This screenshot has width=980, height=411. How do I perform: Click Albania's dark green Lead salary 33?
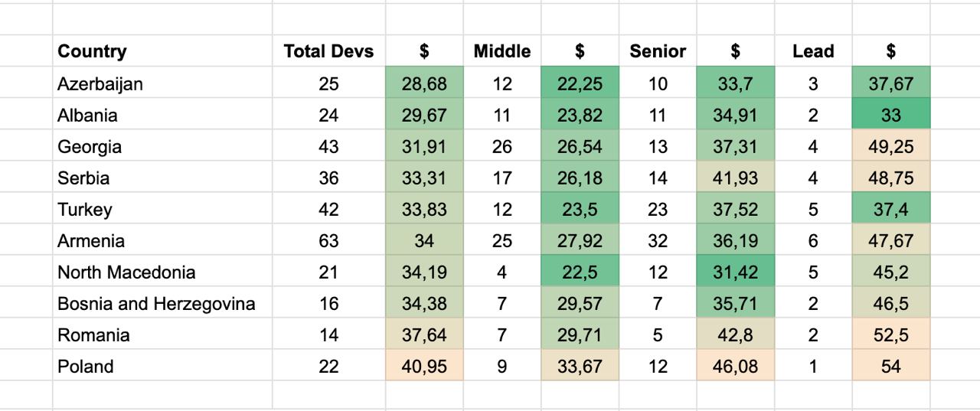click(890, 115)
